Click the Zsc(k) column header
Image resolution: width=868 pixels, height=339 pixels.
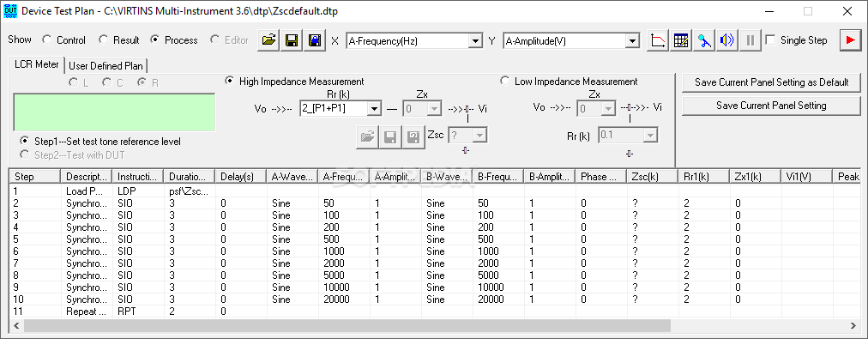click(654, 177)
